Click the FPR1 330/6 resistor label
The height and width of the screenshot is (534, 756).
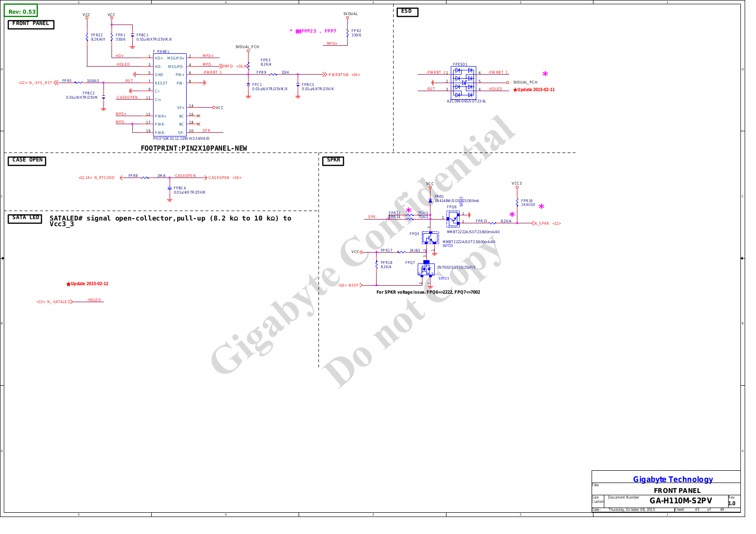pyautogui.click(x=121, y=37)
